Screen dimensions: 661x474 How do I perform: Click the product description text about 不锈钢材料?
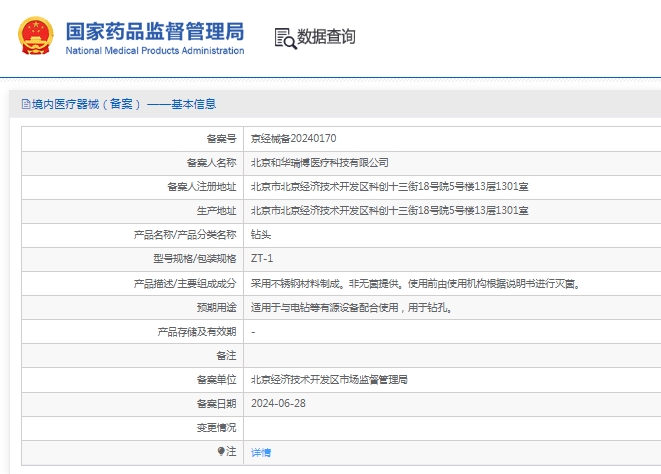416,284
